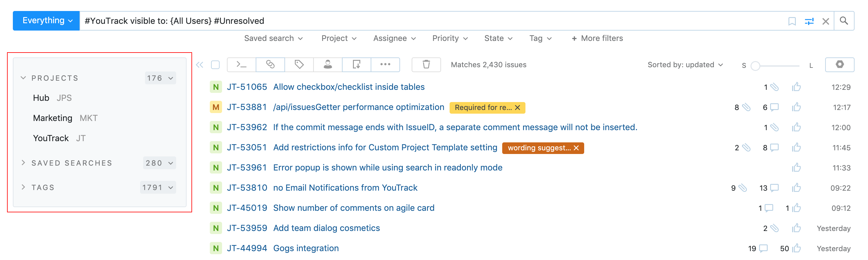Open '/api/issuesGetter performance optimization' issue
Image resolution: width=868 pixels, height=260 pixels.
click(x=358, y=107)
